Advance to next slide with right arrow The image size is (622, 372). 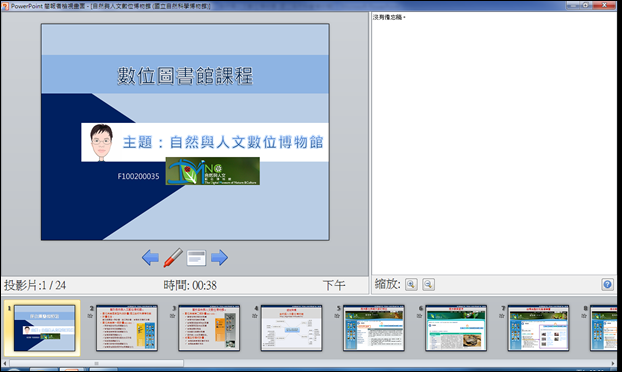tap(219, 258)
